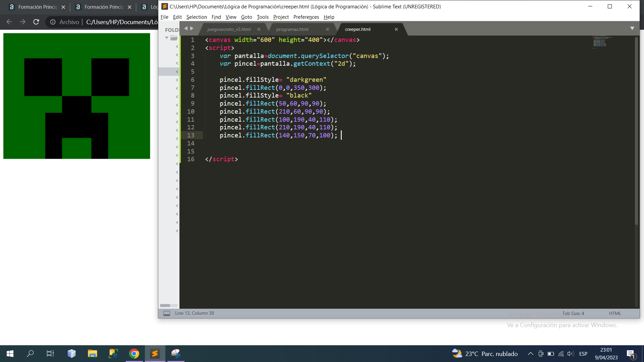Open weather widget showing 23°C
644x362 pixels.
[485, 354]
